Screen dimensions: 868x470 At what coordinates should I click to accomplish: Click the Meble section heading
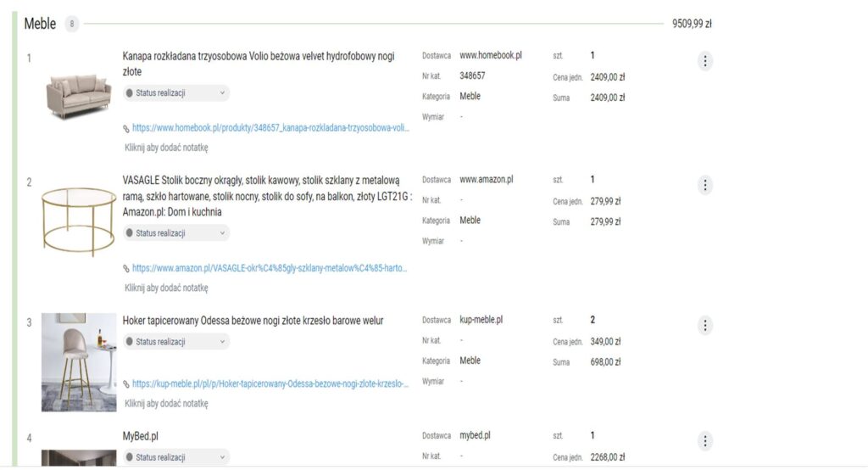(x=40, y=24)
